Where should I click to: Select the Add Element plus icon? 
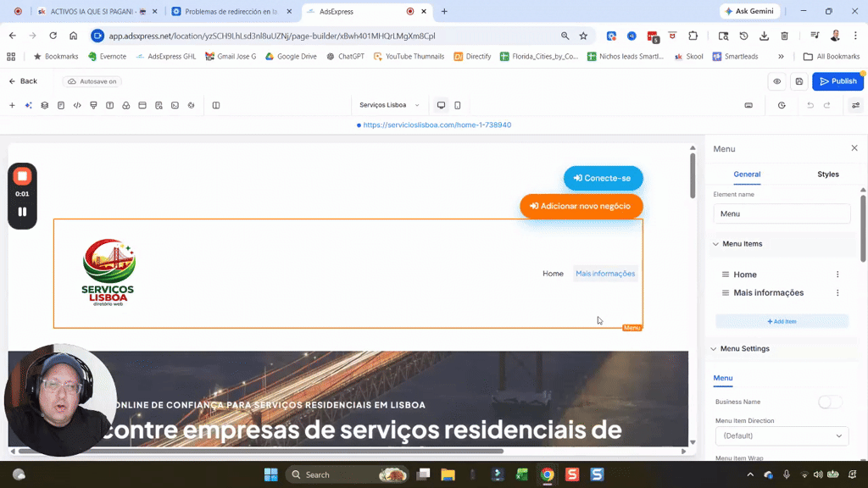pyautogui.click(x=12, y=105)
